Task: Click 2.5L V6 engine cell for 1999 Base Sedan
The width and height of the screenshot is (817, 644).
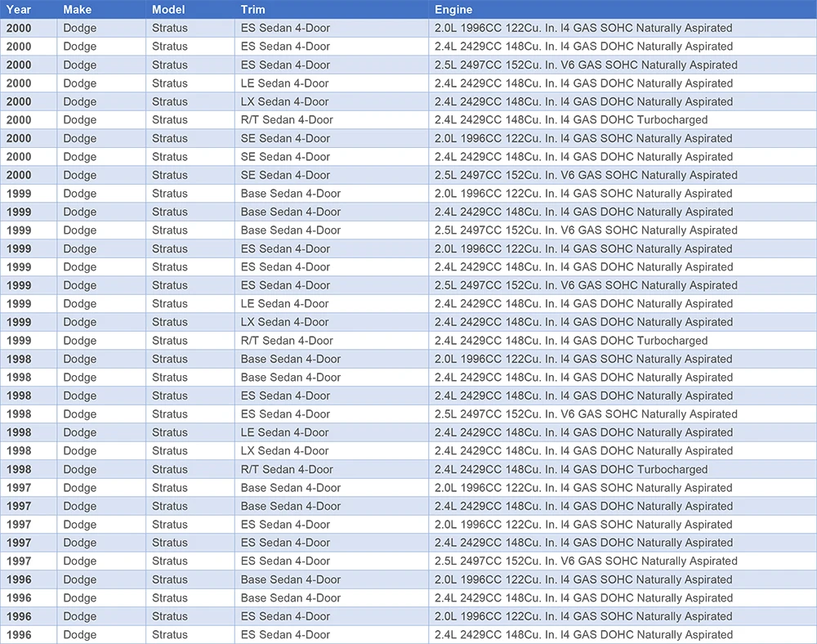Action: 623,230
